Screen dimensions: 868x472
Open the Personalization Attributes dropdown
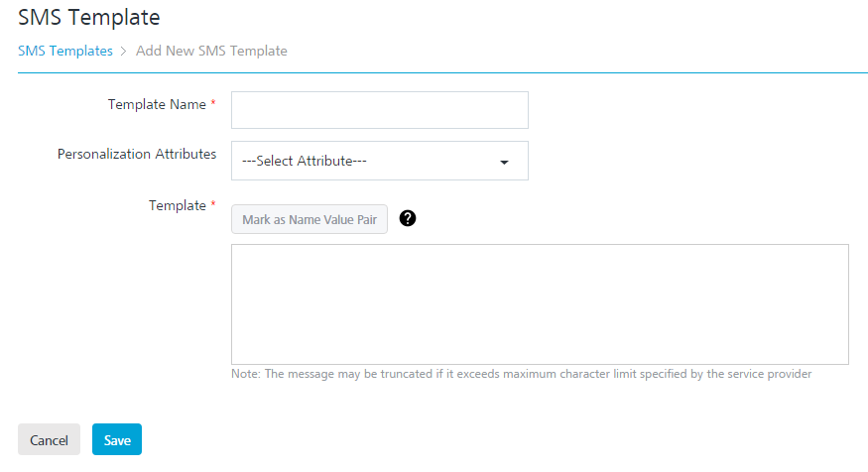379,161
